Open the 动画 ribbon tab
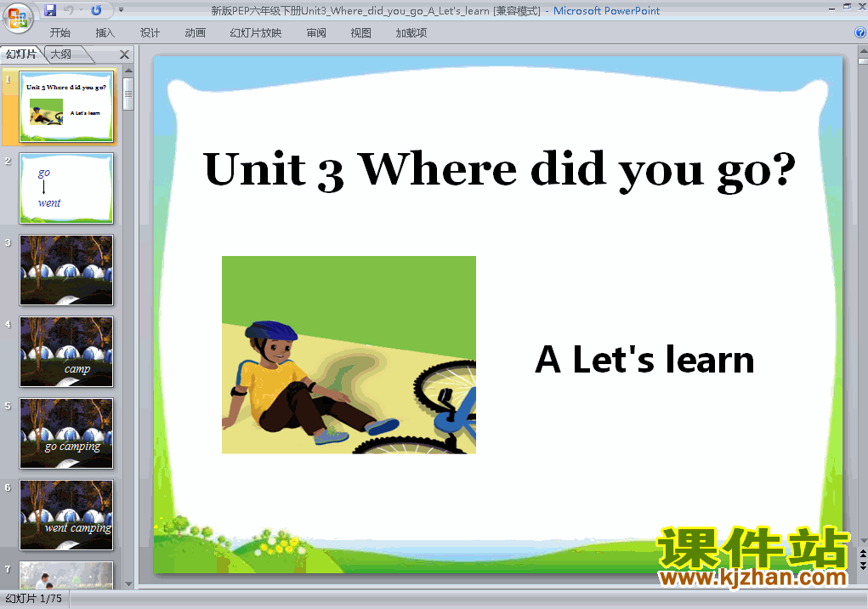Screen dimensions: 868x609 [195, 32]
